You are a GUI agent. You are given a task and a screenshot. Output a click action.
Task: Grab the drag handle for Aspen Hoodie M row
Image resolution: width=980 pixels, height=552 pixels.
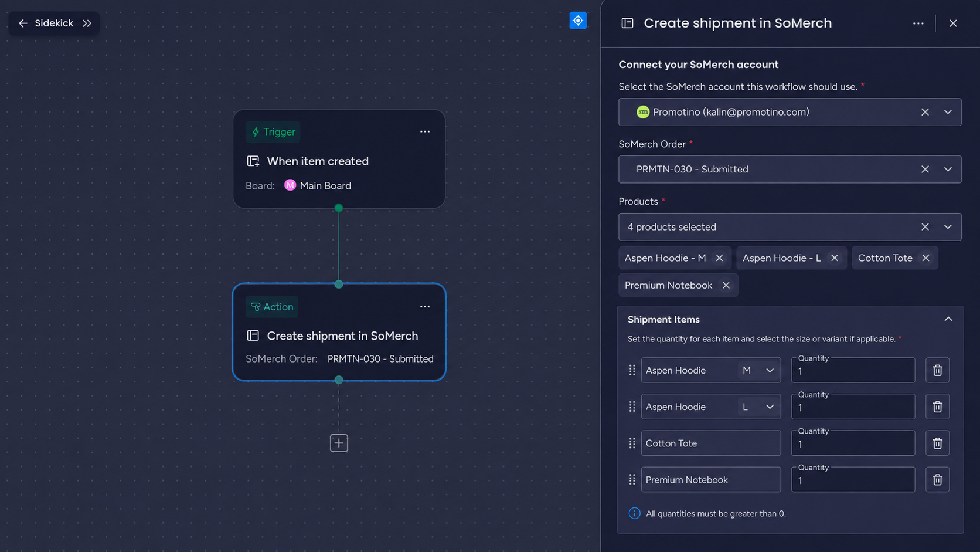click(x=632, y=370)
